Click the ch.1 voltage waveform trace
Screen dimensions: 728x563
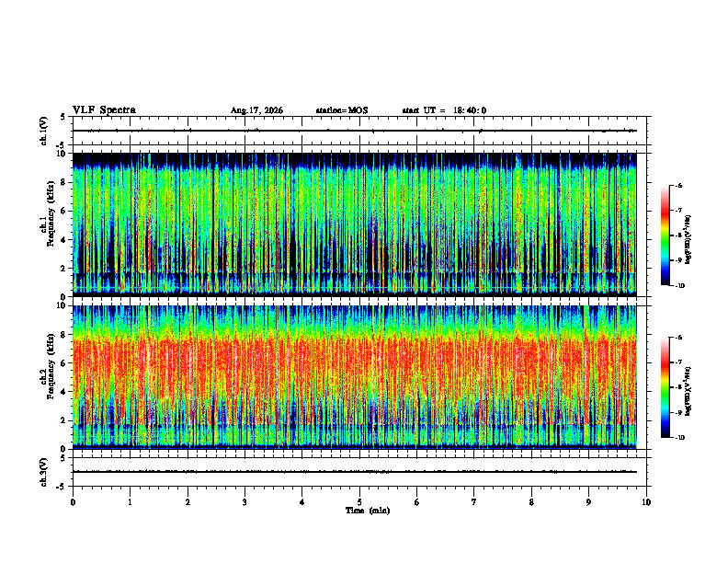point(354,131)
